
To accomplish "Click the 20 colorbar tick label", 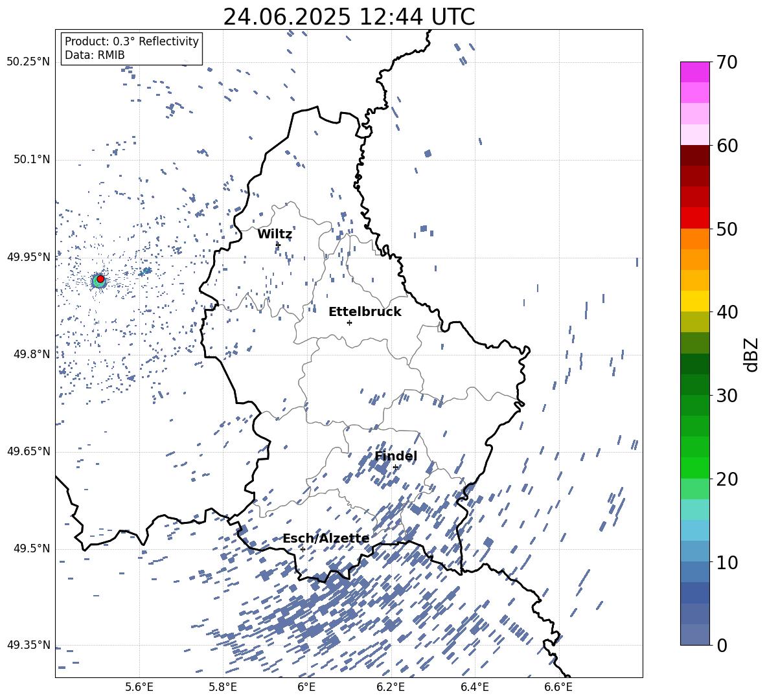I will pyautogui.click(x=727, y=479).
